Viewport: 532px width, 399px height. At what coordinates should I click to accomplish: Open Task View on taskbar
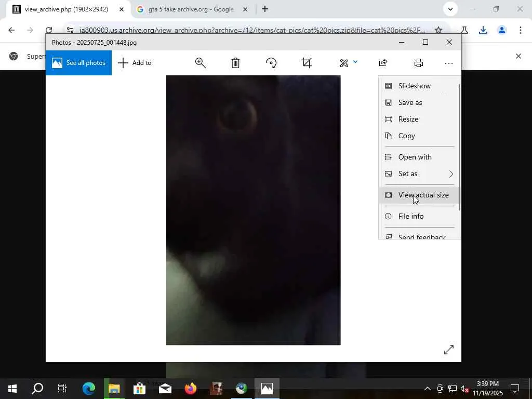(x=62, y=389)
